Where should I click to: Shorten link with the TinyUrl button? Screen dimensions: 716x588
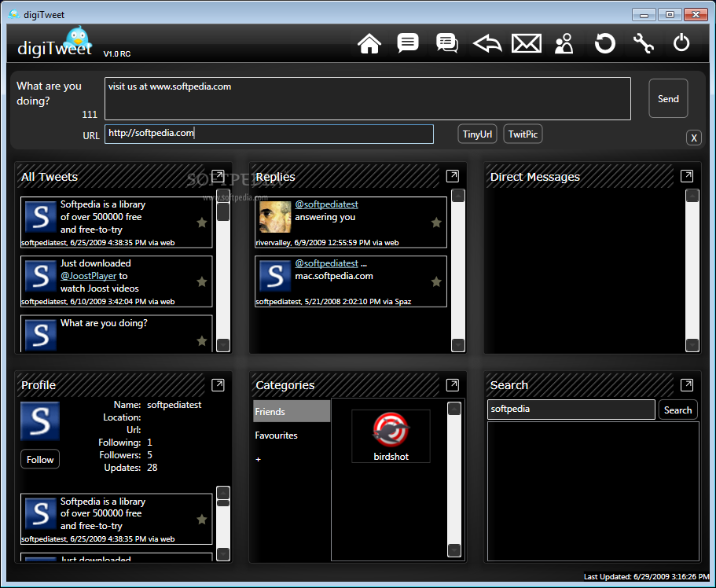point(477,134)
